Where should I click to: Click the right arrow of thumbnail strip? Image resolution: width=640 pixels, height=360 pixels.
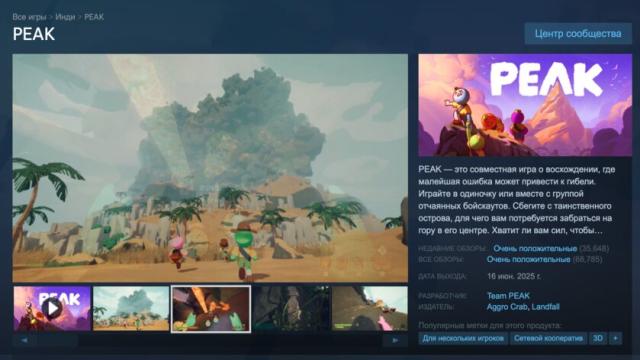click(x=395, y=340)
